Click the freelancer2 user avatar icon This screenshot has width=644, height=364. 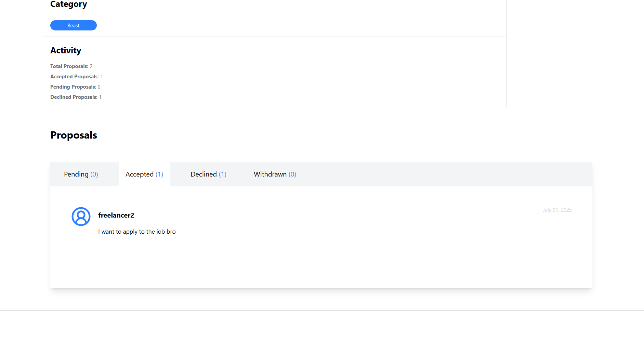(x=81, y=217)
